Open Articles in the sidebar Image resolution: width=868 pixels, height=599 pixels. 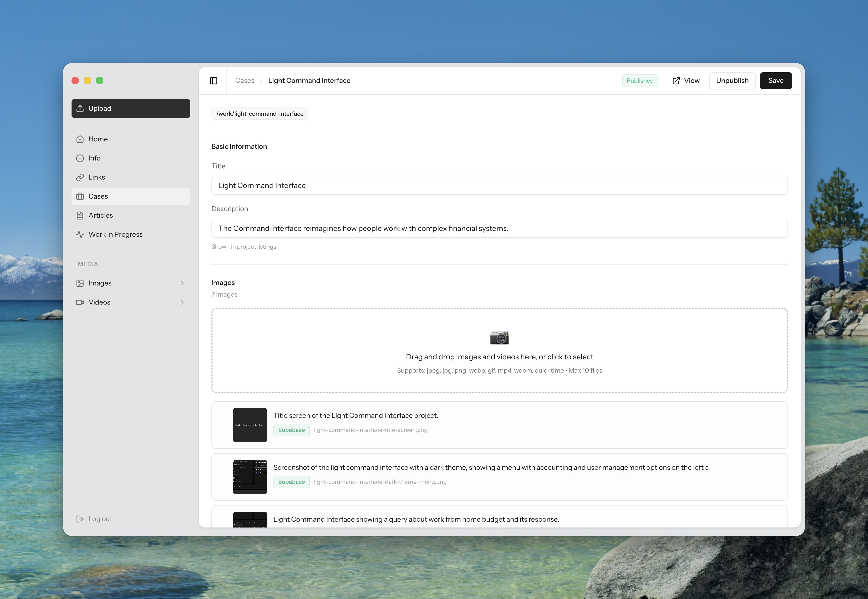pyautogui.click(x=100, y=216)
